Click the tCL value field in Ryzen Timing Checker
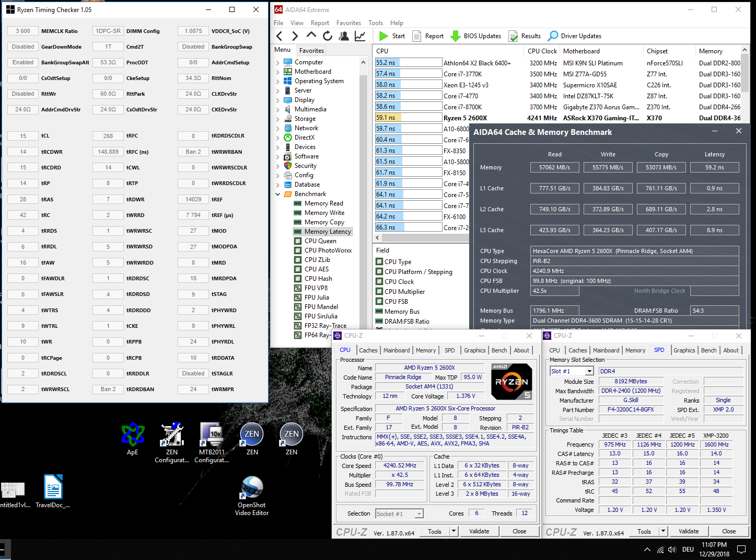 click(23, 136)
